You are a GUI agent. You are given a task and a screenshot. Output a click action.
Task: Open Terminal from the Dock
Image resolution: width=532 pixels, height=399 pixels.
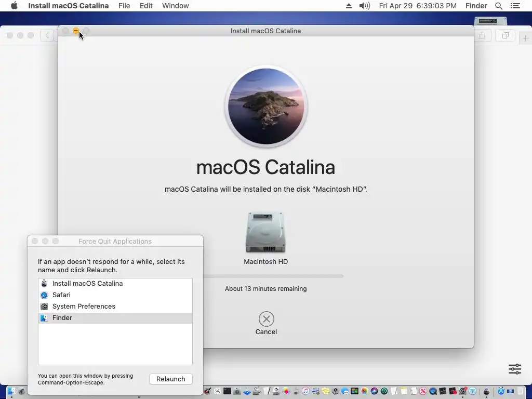click(227, 391)
